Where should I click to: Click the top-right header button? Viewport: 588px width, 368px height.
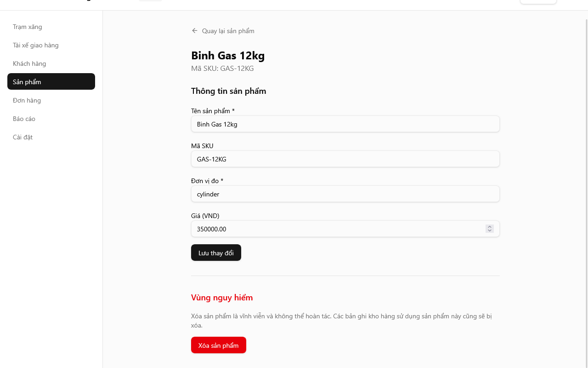coord(538,1)
